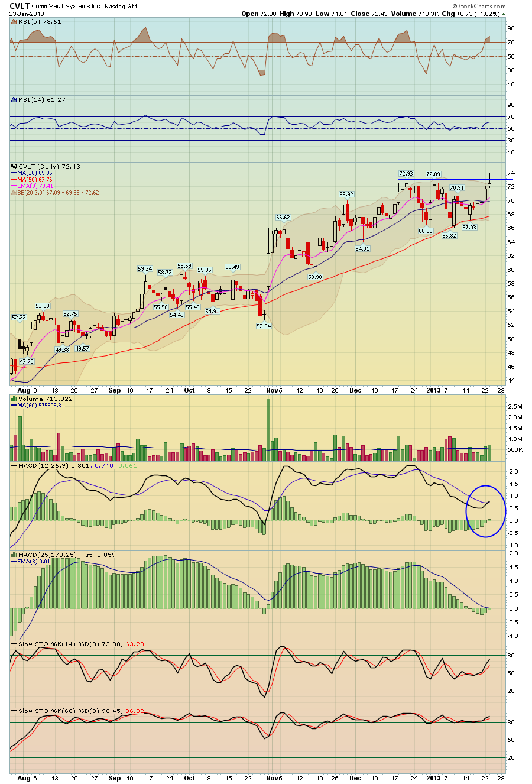532x784 pixels.
Task: Click the CVLT ticker symbol title
Action: 20,5
